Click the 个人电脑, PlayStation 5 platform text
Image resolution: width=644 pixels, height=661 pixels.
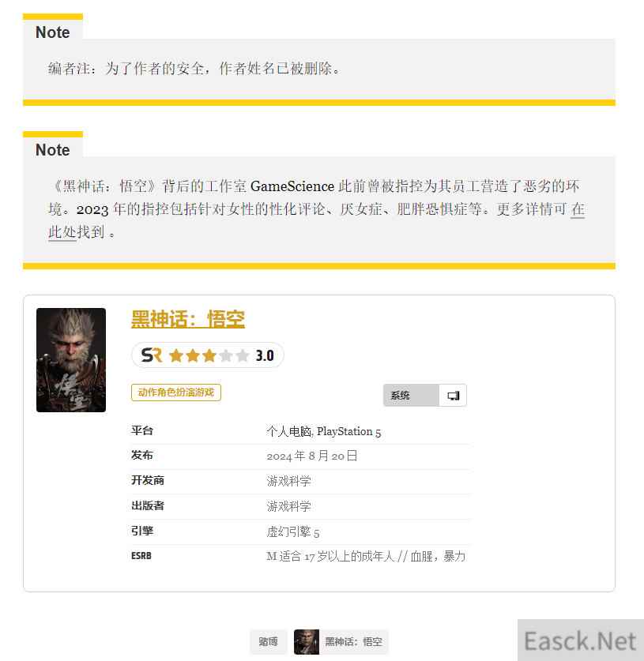click(x=323, y=431)
